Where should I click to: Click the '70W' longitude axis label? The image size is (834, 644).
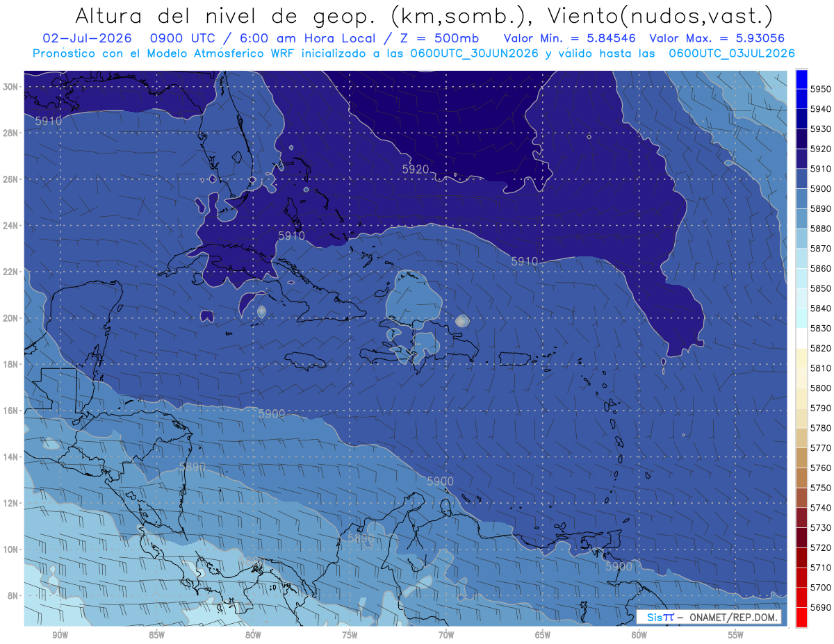tap(446, 635)
